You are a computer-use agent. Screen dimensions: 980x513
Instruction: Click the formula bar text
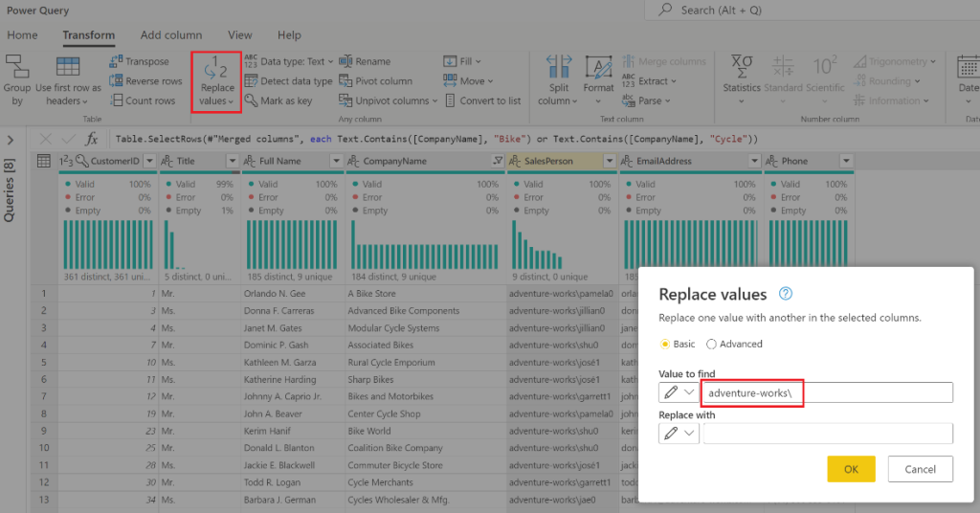click(436, 139)
